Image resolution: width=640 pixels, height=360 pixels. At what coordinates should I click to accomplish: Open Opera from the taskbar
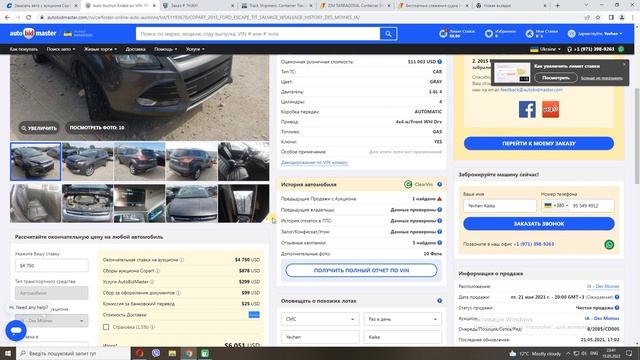tap(139, 353)
